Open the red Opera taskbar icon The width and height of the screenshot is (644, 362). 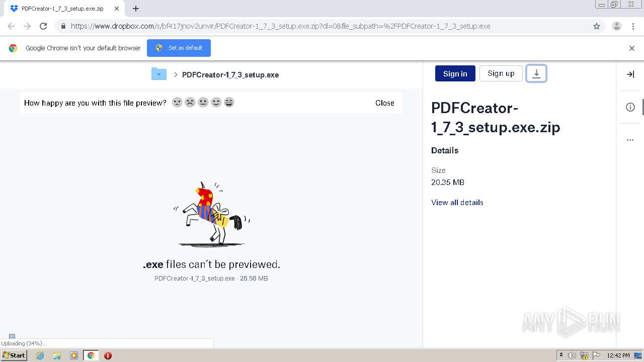(x=108, y=355)
